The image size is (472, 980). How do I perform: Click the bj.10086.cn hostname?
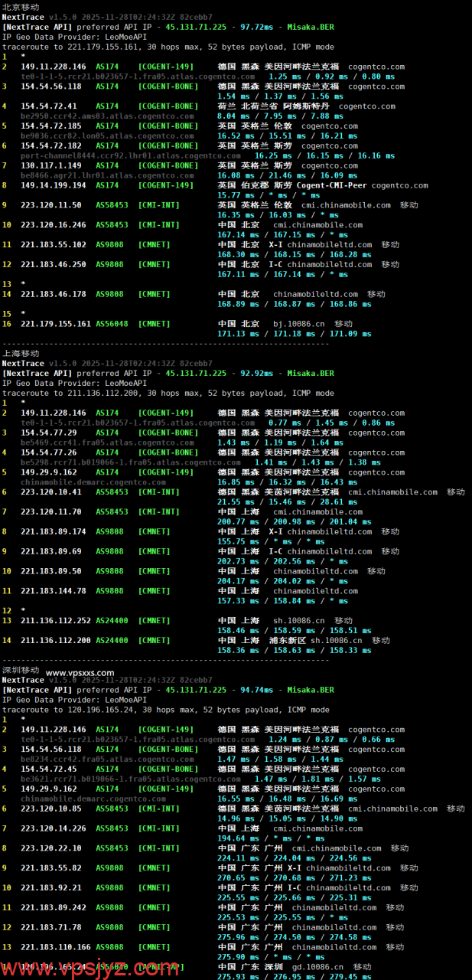(299, 324)
